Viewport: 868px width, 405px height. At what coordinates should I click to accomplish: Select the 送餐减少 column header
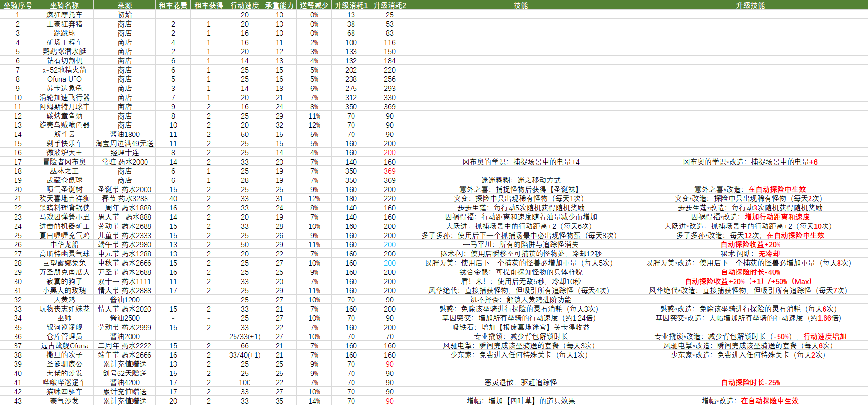tap(314, 5)
